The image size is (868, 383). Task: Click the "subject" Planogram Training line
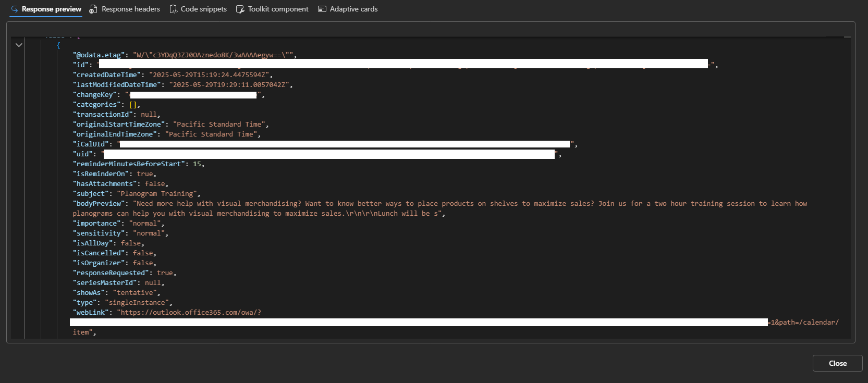(x=137, y=194)
